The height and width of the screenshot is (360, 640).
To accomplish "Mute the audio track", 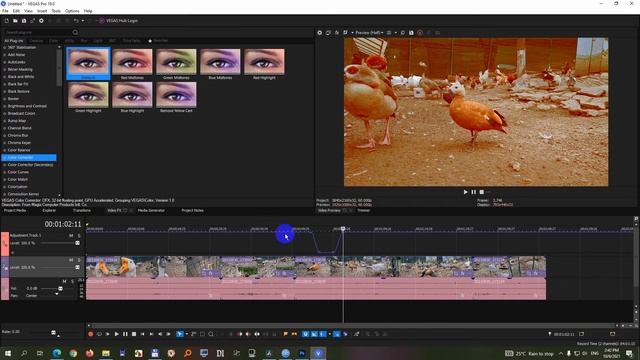I will [x=64, y=281].
